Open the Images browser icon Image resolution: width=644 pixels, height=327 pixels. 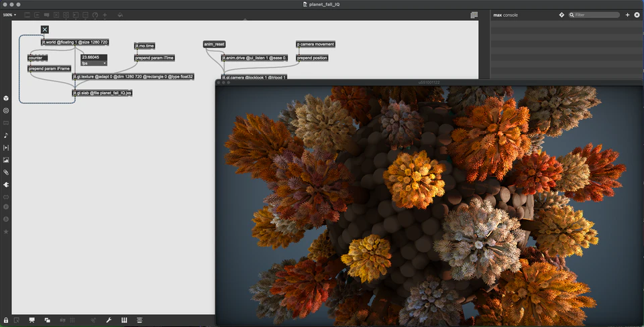(x=6, y=160)
